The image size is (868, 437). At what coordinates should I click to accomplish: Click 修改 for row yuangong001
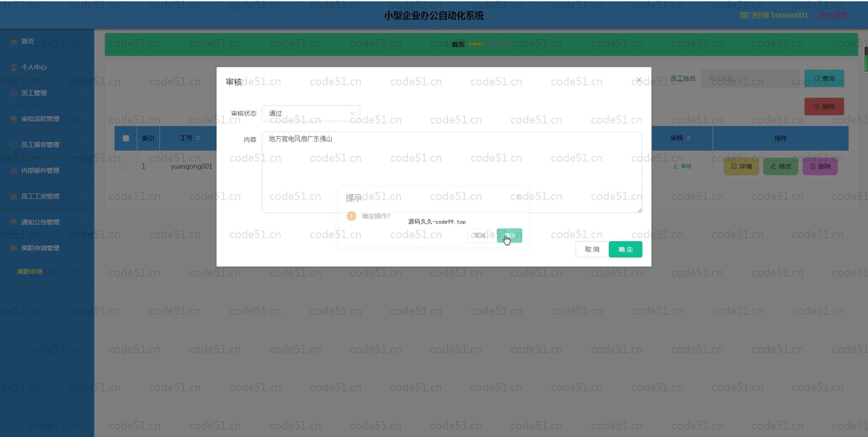(781, 166)
